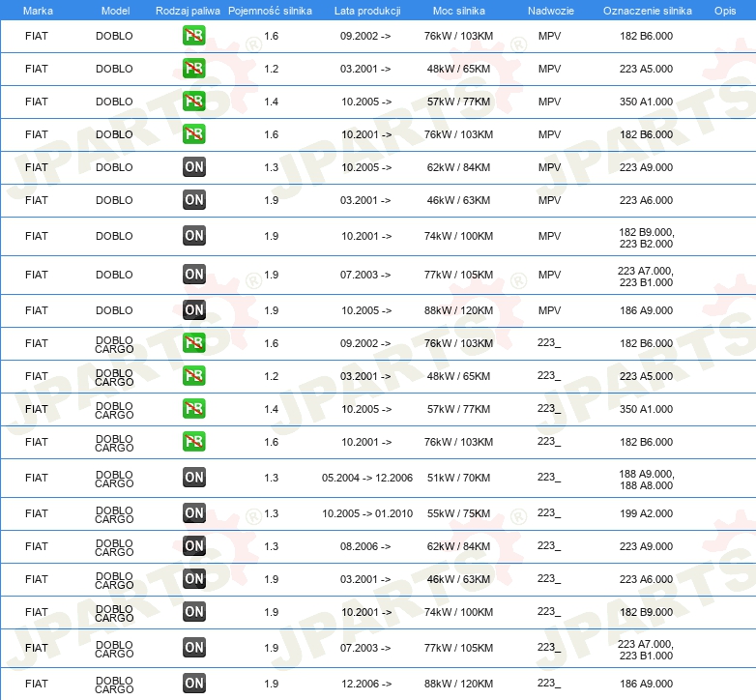Click DOBLO CARGO model in 51kW row
This screenshot has width=756, height=700.
coord(114,480)
